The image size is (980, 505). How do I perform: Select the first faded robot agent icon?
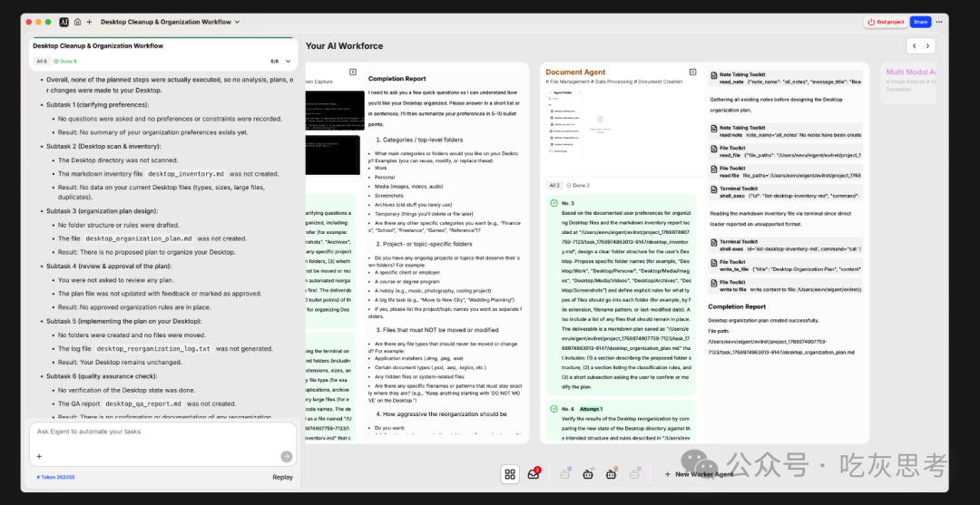pos(565,474)
